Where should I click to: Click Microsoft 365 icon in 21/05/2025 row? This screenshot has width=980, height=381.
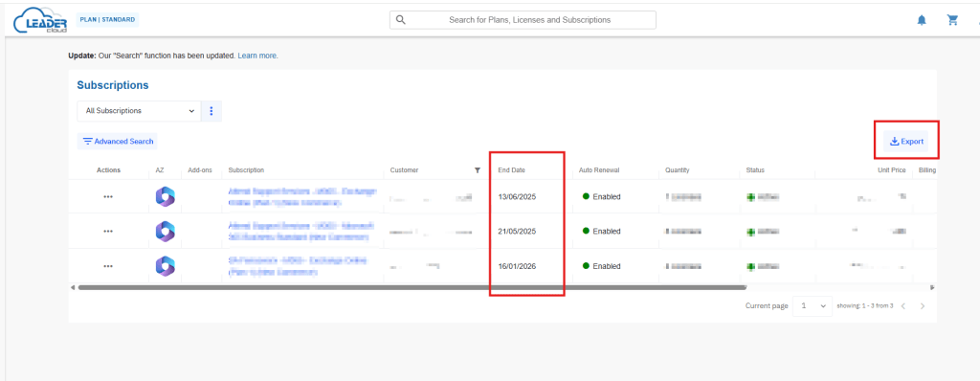[165, 231]
